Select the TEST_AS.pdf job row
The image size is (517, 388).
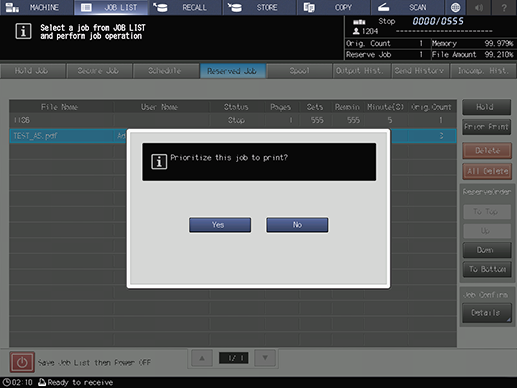tap(233, 136)
